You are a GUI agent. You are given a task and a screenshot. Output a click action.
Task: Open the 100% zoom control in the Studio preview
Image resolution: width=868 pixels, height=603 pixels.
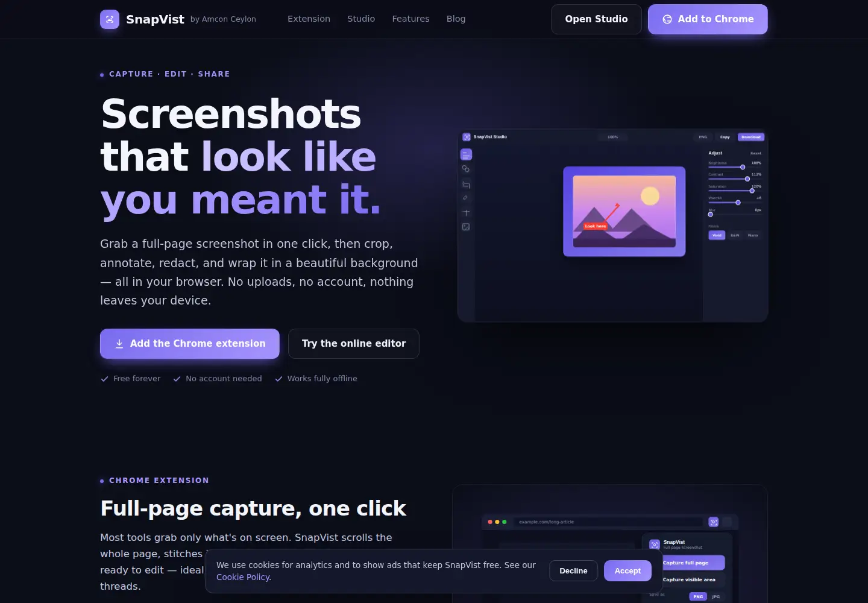613,137
